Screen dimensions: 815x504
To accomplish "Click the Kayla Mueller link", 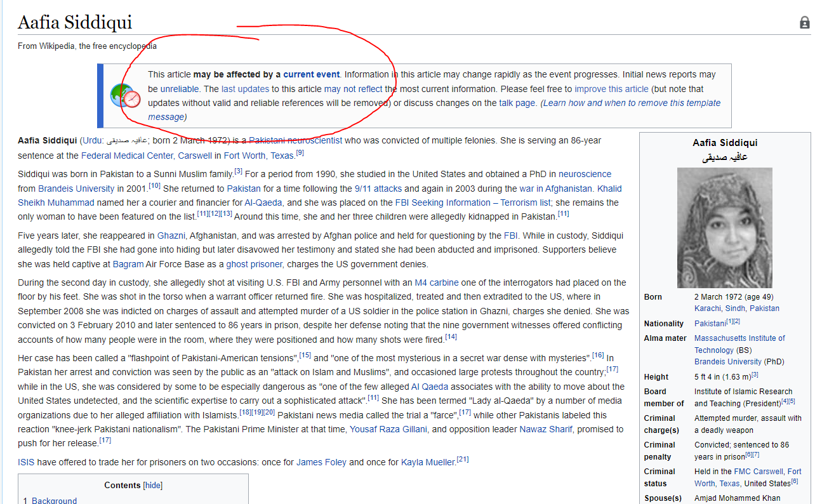I will pyautogui.click(x=428, y=462).
